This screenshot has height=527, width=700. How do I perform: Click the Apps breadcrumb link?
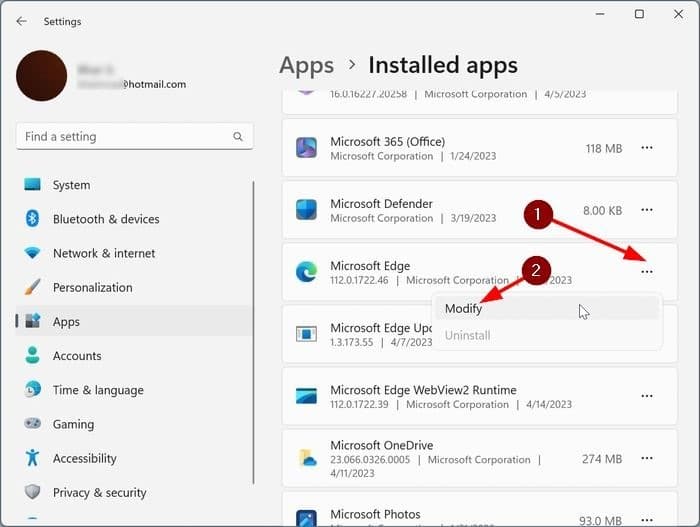tap(306, 66)
